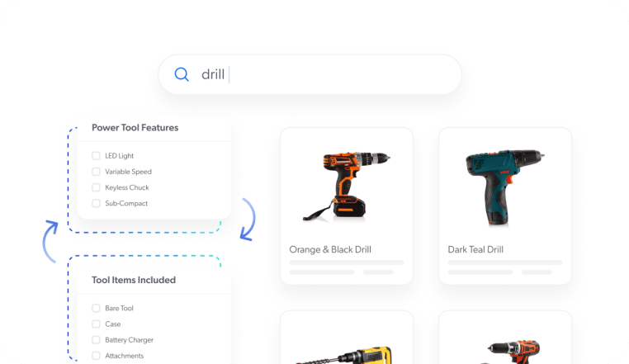
Task: Open the dark teal drill image
Action: pos(504,187)
